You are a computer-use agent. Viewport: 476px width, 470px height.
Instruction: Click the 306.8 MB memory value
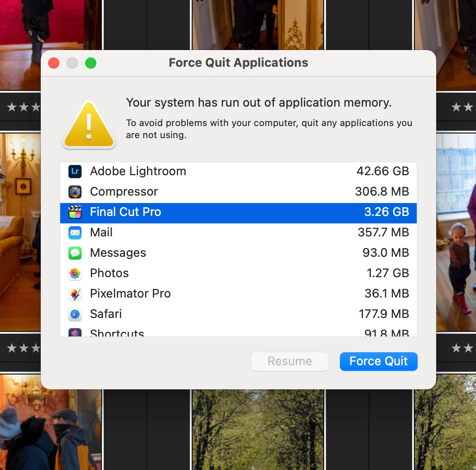point(382,191)
